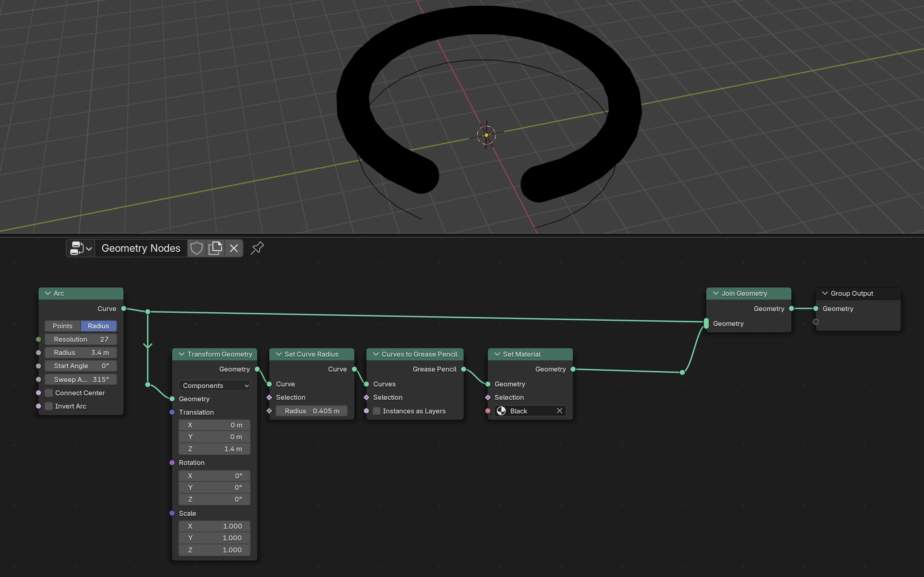
Task: Click the material preview icon in Set Material node
Action: pos(501,411)
